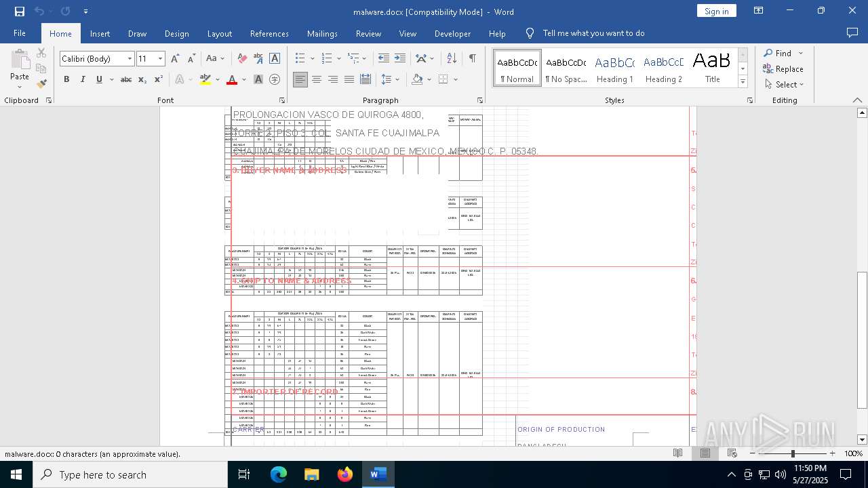Click Align Right icon
Screen dimensions: 868x488
(333, 79)
